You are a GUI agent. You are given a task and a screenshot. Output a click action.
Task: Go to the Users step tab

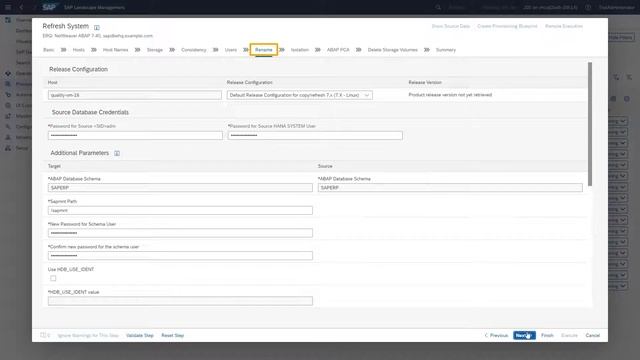click(231, 50)
